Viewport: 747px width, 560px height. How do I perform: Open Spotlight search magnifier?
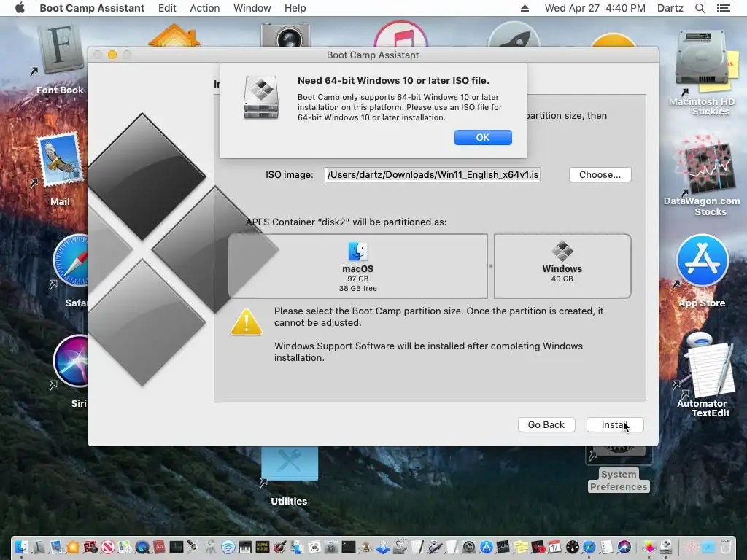[700, 8]
